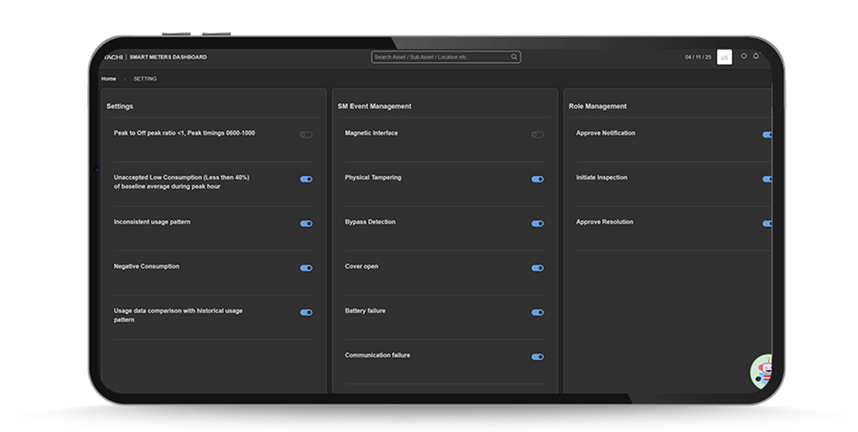Click the Approve Resolution label
This screenshot has height=432, width=858.
605,222
